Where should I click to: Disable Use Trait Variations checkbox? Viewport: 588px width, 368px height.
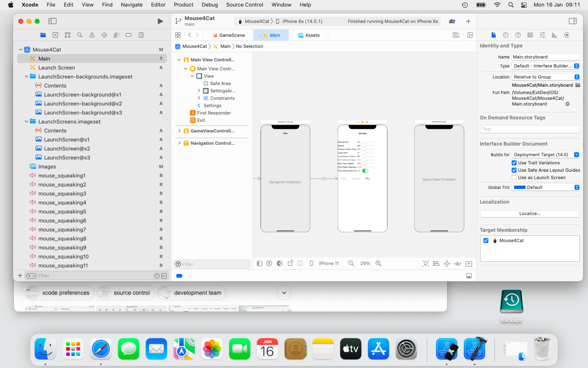(x=514, y=163)
